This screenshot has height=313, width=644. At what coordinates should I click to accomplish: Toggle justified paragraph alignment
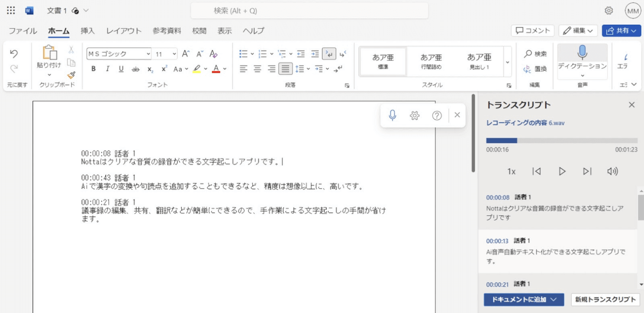coord(286,69)
